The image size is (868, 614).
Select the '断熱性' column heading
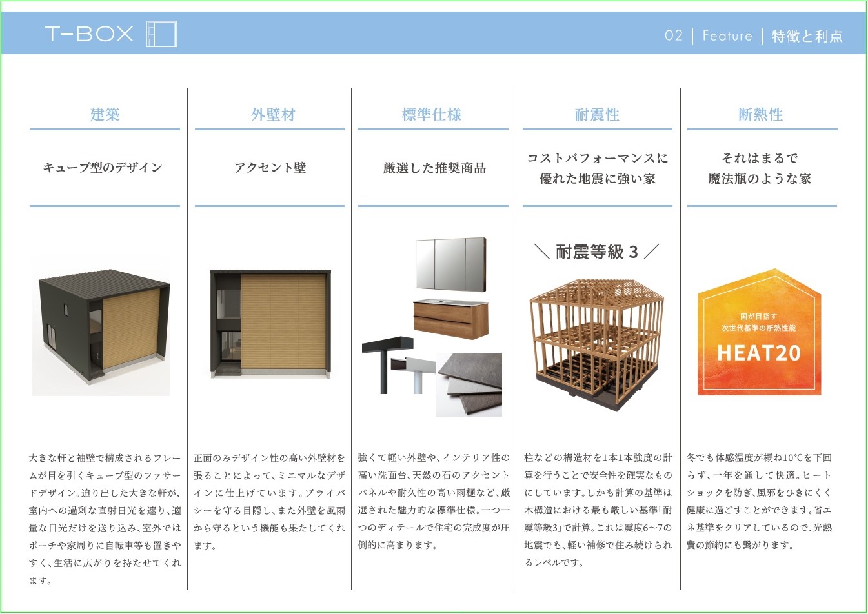point(761,114)
